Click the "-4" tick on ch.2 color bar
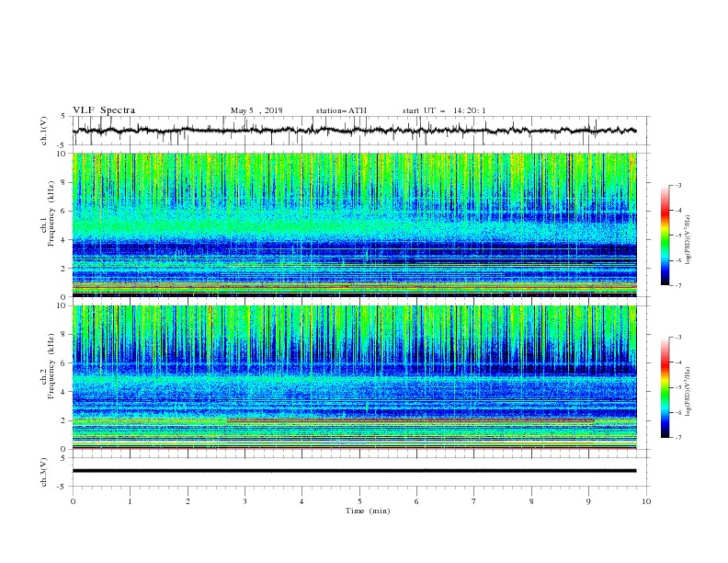 (x=677, y=362)
